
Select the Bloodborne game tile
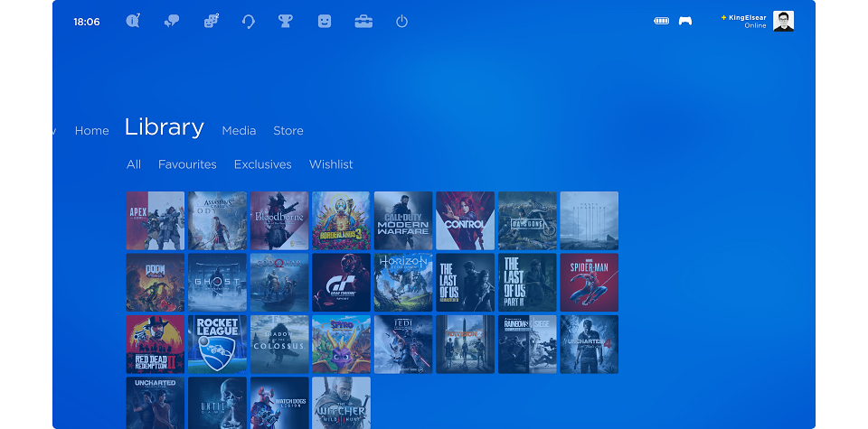point(279,220)
